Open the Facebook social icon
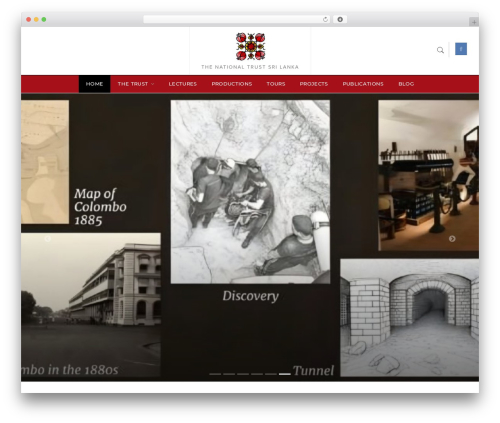500x423 pixels. [461, 49]
